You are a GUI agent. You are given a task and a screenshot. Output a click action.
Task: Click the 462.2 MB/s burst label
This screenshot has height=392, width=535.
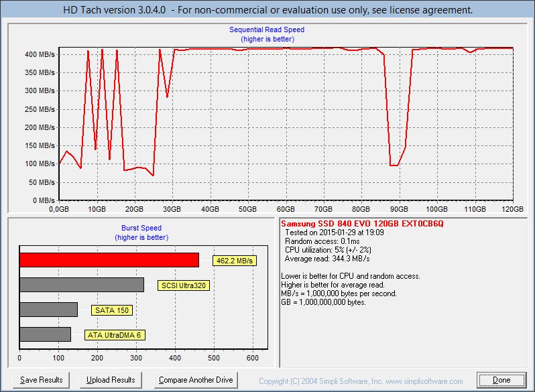pos(235,261)
